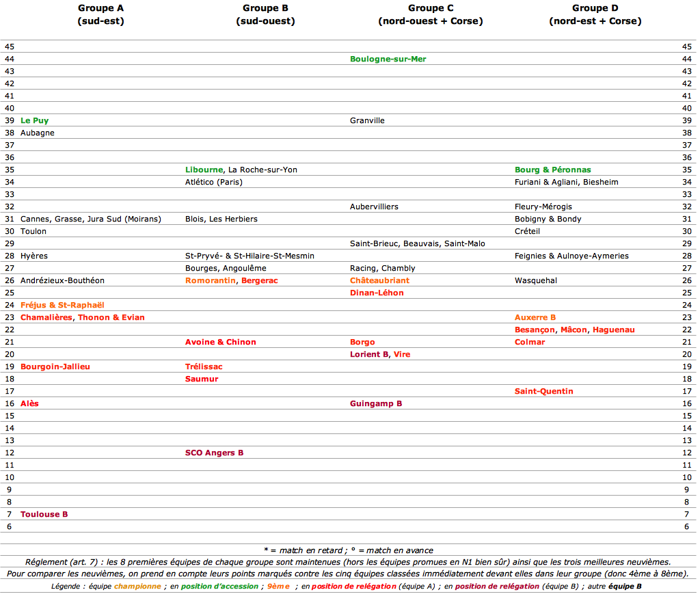Click on Granville in Groupe C
Screen dimensions: 700x605
pyautogui.click(x=367, y=120)
